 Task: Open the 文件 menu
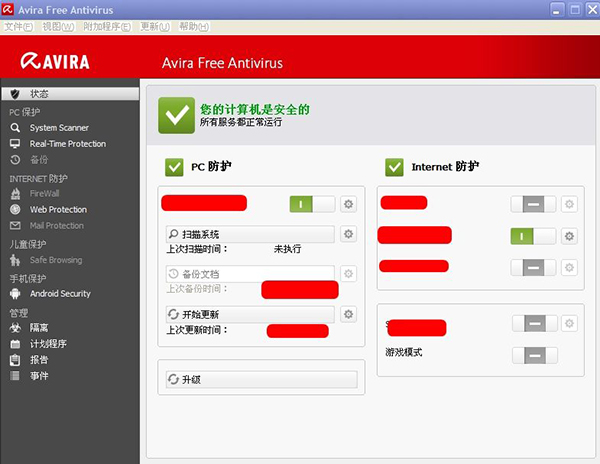(18, 27)
